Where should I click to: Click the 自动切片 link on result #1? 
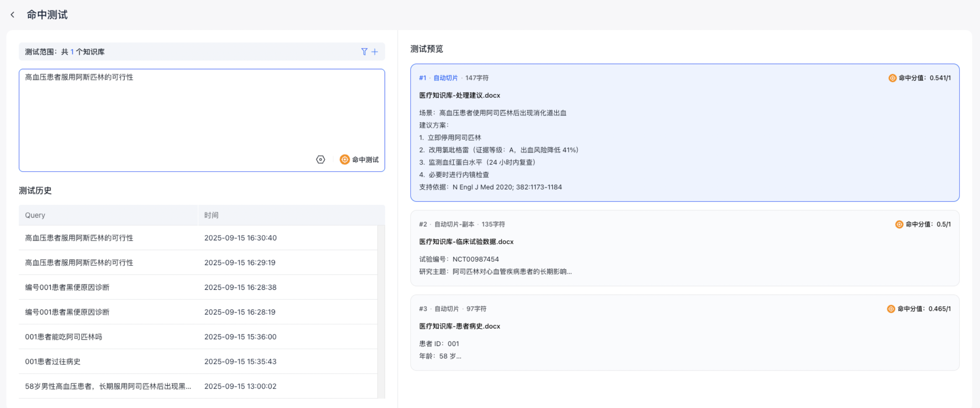point(445,78)
